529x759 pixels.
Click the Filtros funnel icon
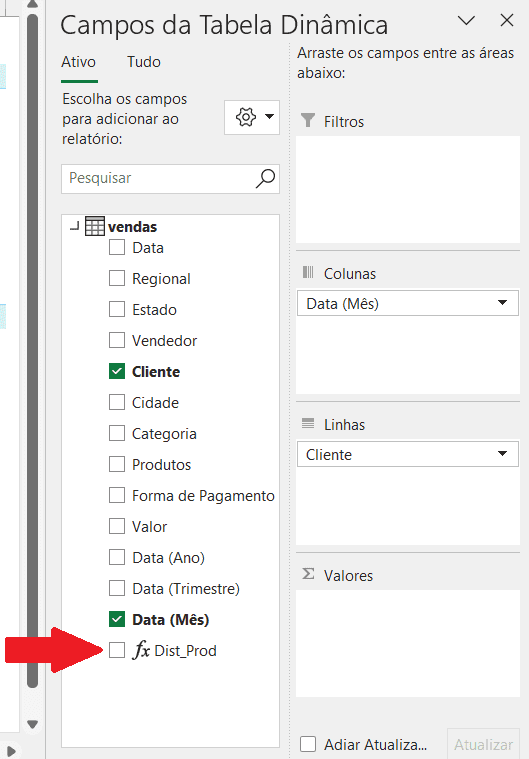point(308,121)
